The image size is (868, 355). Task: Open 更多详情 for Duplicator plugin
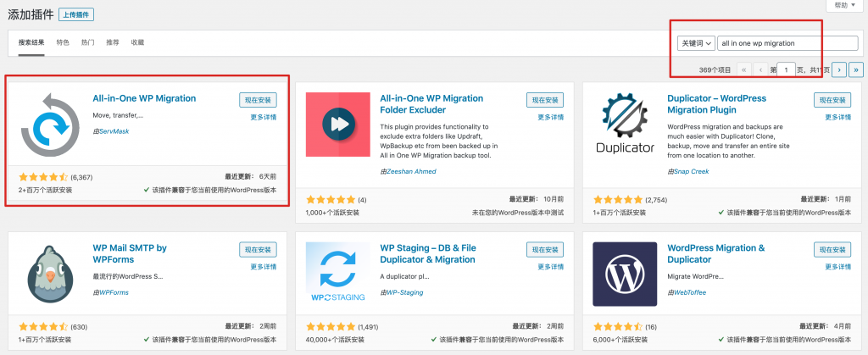[833, 117]
